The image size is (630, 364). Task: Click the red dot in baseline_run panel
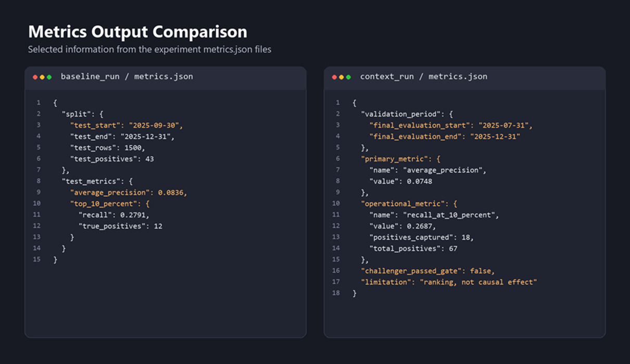tap(35, 77)
